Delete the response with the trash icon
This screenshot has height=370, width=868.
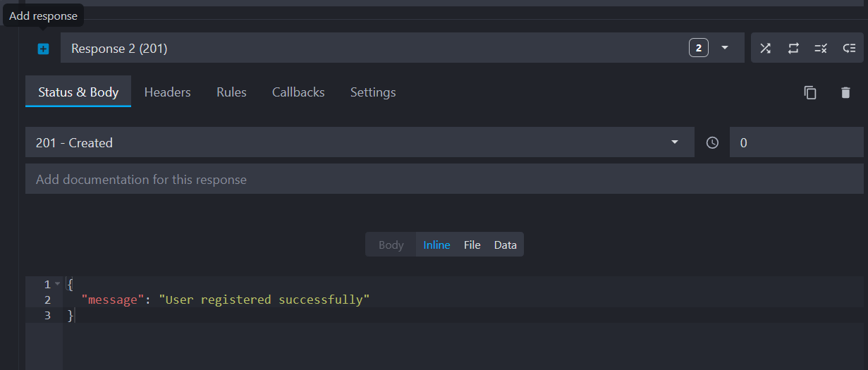coord(845,92)
